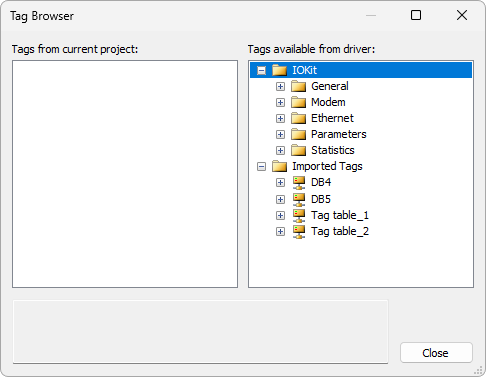The height and width of the screenshot is (377, 486).
Task: Click the tag description area at bottom
Action: click(x=200, y=332)
